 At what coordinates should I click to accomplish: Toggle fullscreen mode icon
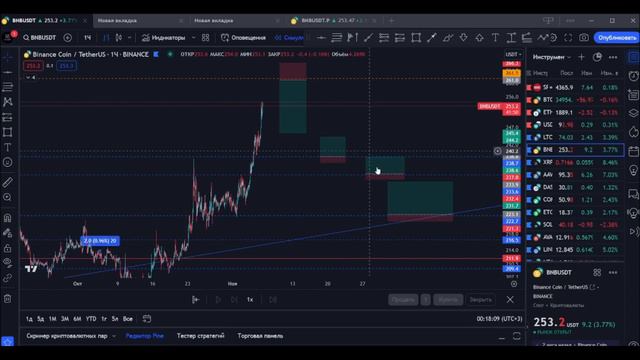coord(568,38)
